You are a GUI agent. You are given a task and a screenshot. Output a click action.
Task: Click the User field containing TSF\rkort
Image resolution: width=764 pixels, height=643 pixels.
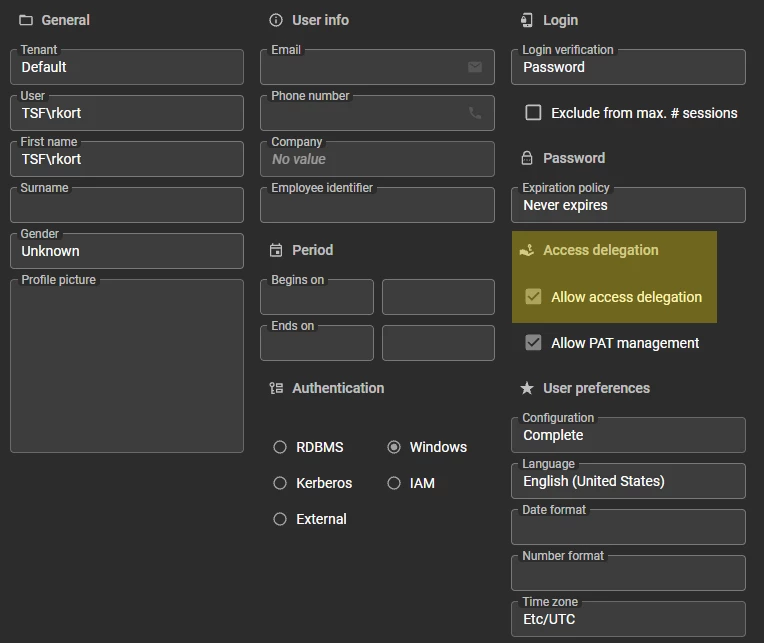tap(127, 113)
